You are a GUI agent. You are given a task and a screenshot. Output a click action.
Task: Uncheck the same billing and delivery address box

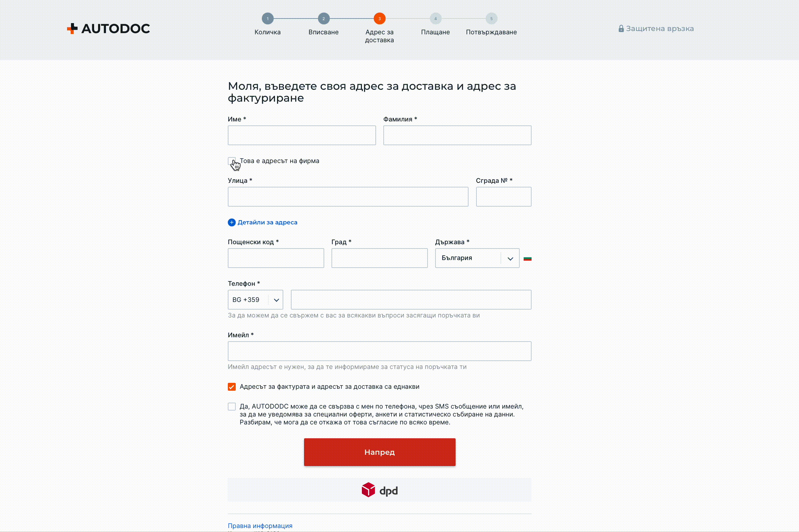coord(231,387)
